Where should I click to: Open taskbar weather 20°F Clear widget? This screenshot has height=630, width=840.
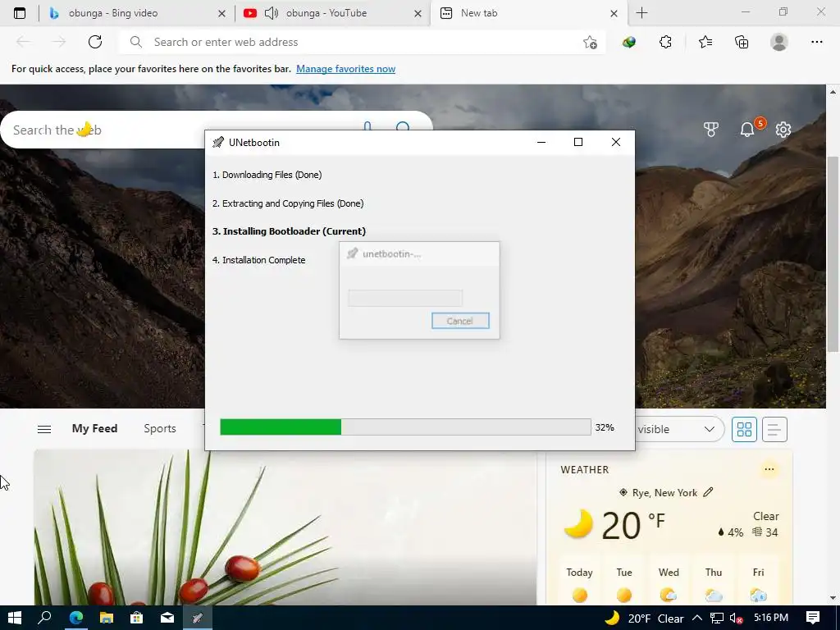[645, 619]
